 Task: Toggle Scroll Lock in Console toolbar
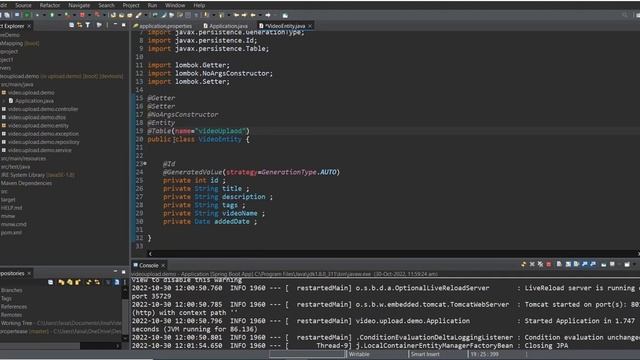point(568,264)
